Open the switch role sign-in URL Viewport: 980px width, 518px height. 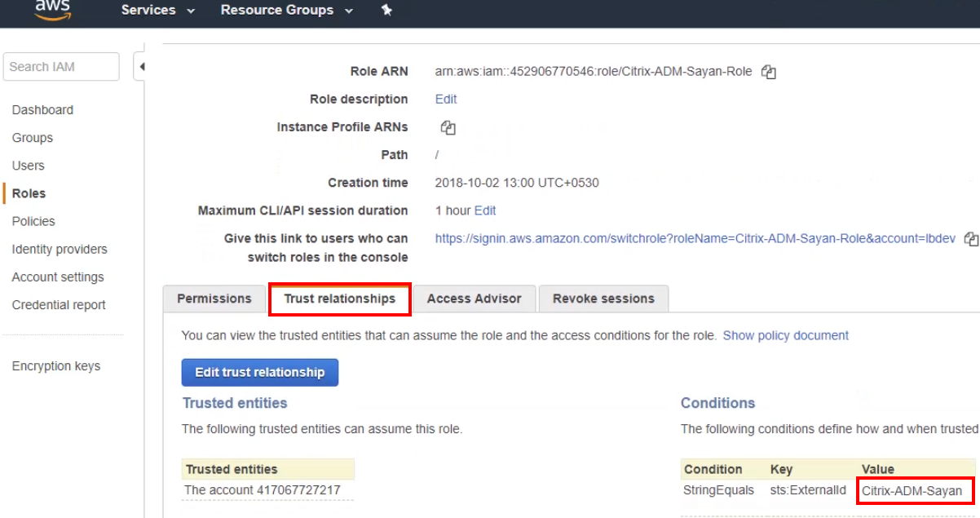coord(695,239)
